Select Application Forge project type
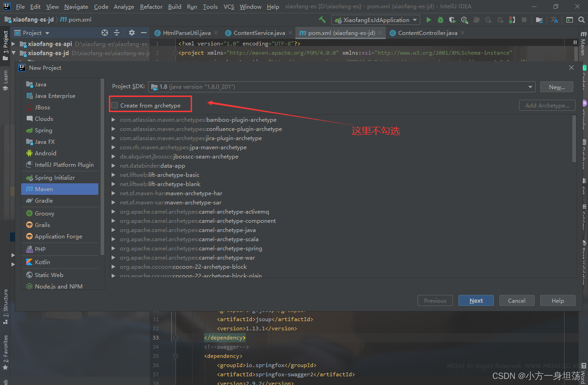588x385 pixels. [x=60, y=236]
